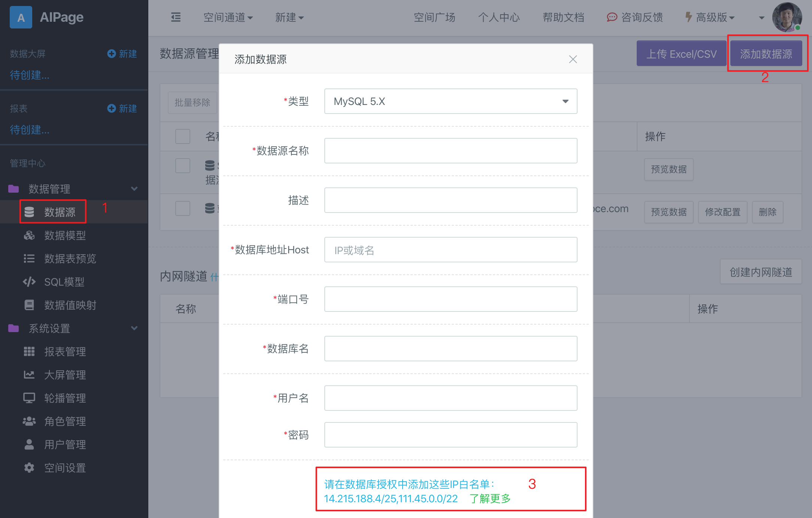Open the 了解更多 link

(x=490, y=499)
